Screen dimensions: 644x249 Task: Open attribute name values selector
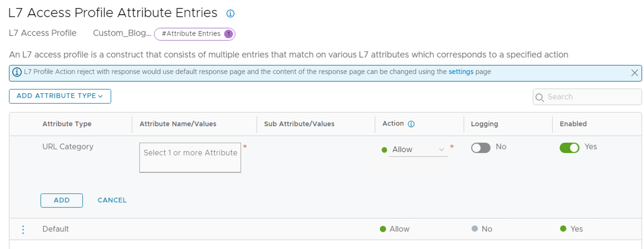(x=190, y=157)
